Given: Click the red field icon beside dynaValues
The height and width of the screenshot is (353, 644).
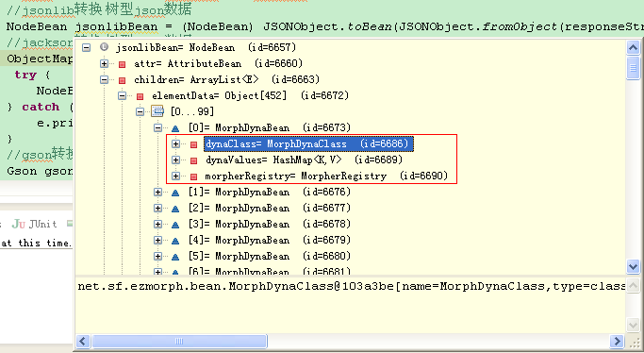Looking at the screenshot, I should (194, 160).
